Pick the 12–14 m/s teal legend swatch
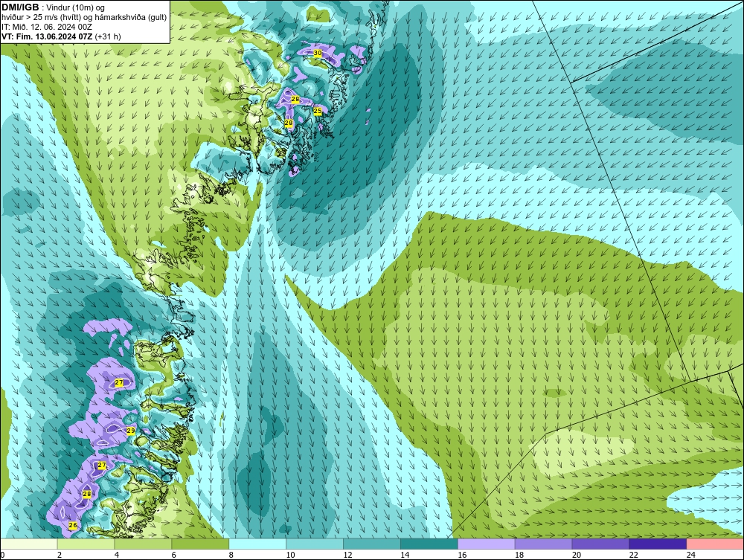 coord(371,544)
